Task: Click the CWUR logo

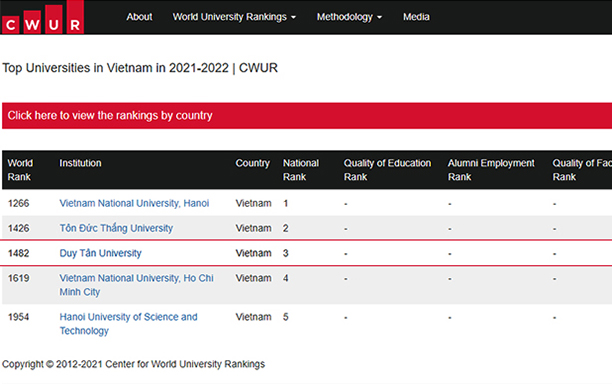Action: click(x=43, y=17)
